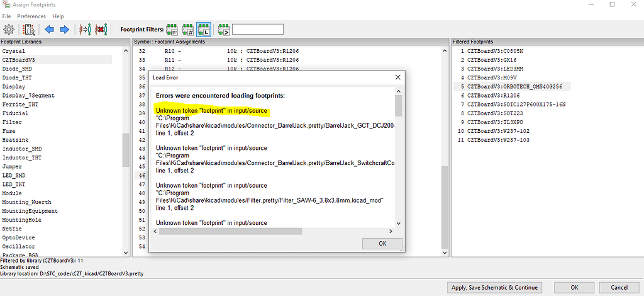The height and width of the screenshot is (296, 644).
Task: Click down arrow of error text scrollbar
Action: (x=398, y=224)
